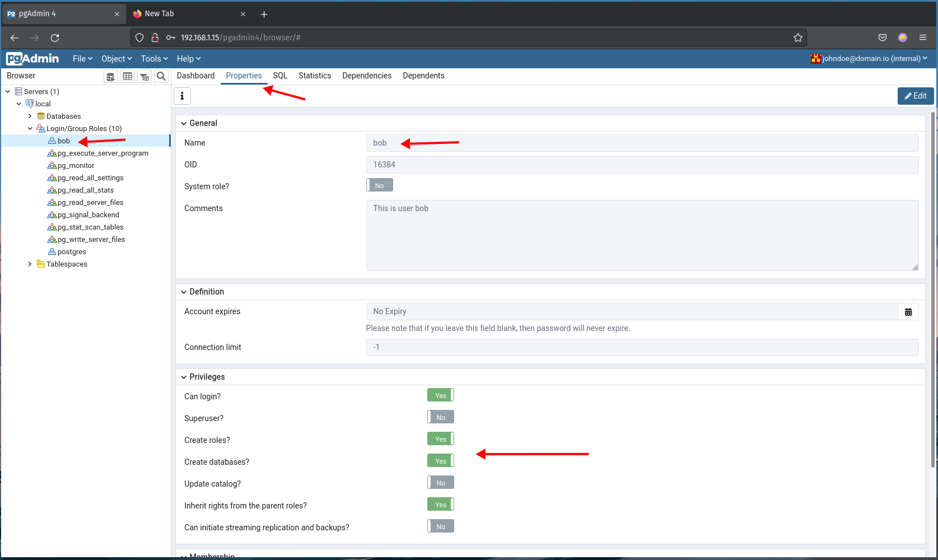The width and height of the screenshot is (938, 560).
Task: Click the pgAdmin logo
Action: point(32,58)
